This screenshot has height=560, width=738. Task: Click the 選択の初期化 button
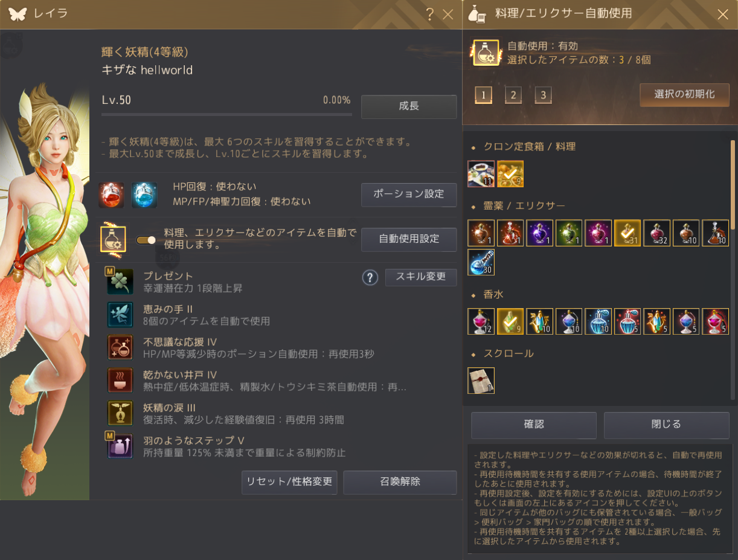click(x=684, y=95)
